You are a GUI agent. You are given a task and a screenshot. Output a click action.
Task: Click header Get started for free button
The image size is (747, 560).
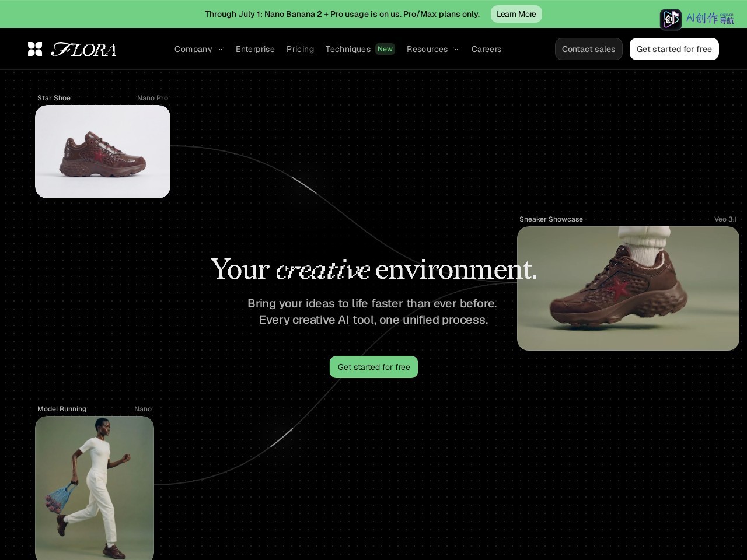pos(674,49)
